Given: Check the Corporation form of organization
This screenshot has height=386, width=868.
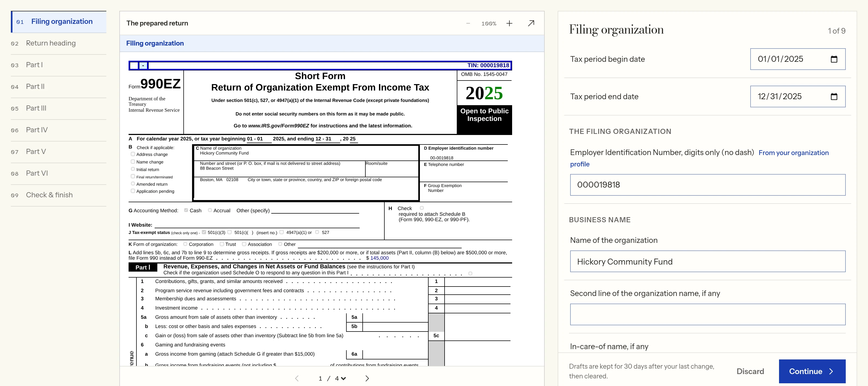Looking at the screenshot, I should coord(185,244).
